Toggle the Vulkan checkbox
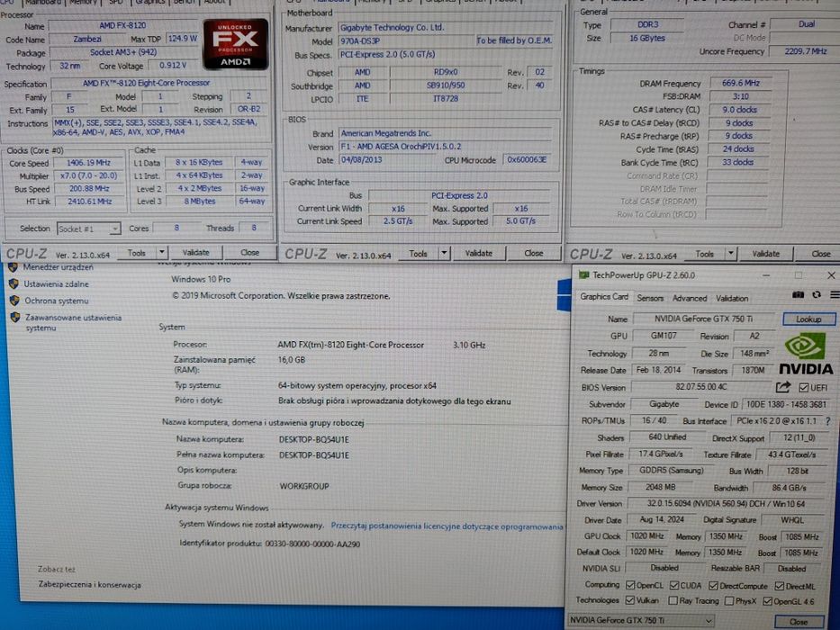 pyautogui.click(x=630, y=600)
